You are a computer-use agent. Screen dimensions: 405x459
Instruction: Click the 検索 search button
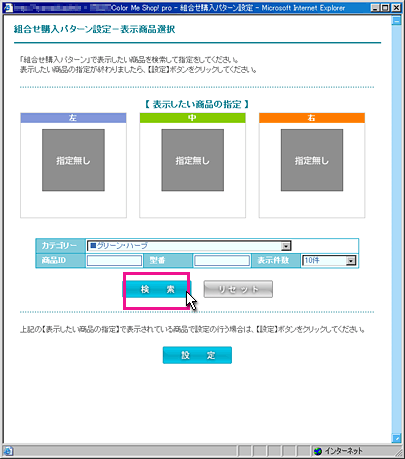157,289
